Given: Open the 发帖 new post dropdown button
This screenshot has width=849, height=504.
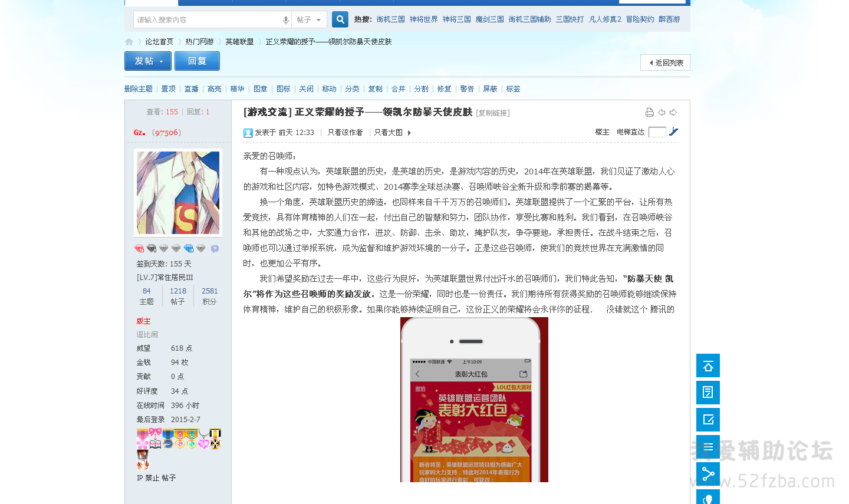Looking at the screenshot, I should click(x=148, y=61).
